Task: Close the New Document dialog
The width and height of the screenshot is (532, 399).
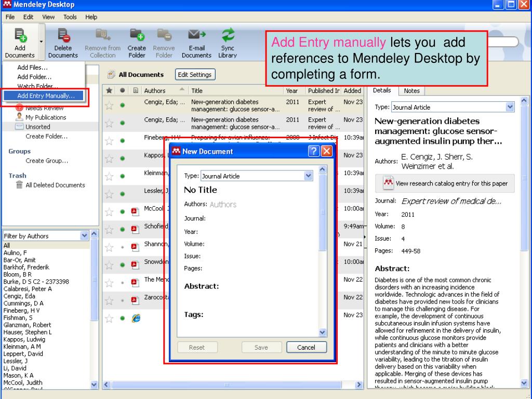Action: point(327,151)
